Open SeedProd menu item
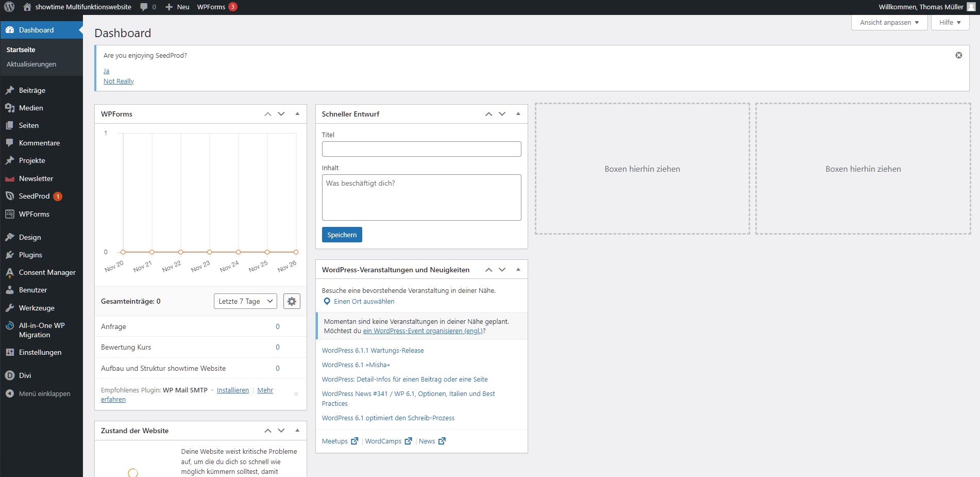Image resolution: width=980 pixels, height=477 pixels. pyautogui.click(x=41, y=196)
